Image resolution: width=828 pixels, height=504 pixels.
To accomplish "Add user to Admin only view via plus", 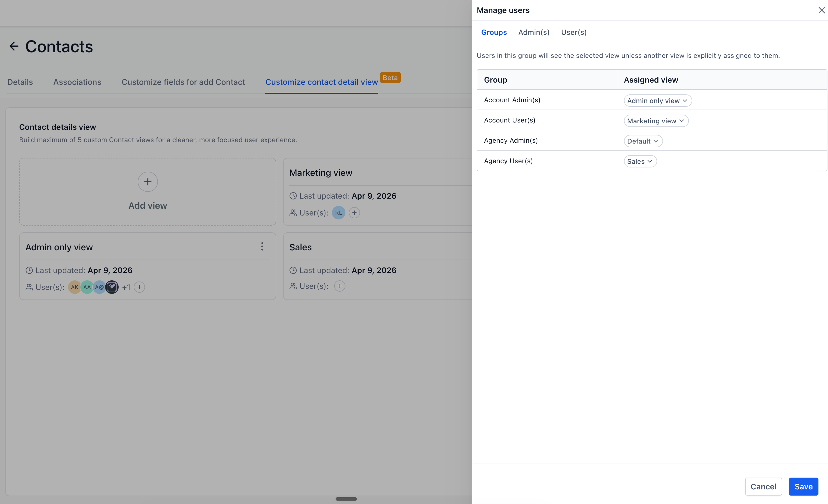I will click(x=139, y=287).
